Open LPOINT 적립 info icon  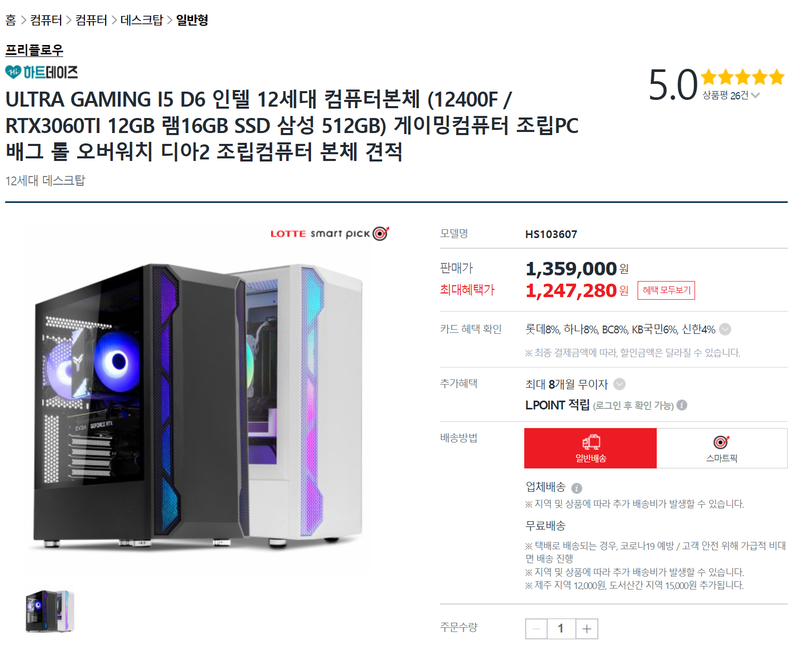tap(682, 405)
